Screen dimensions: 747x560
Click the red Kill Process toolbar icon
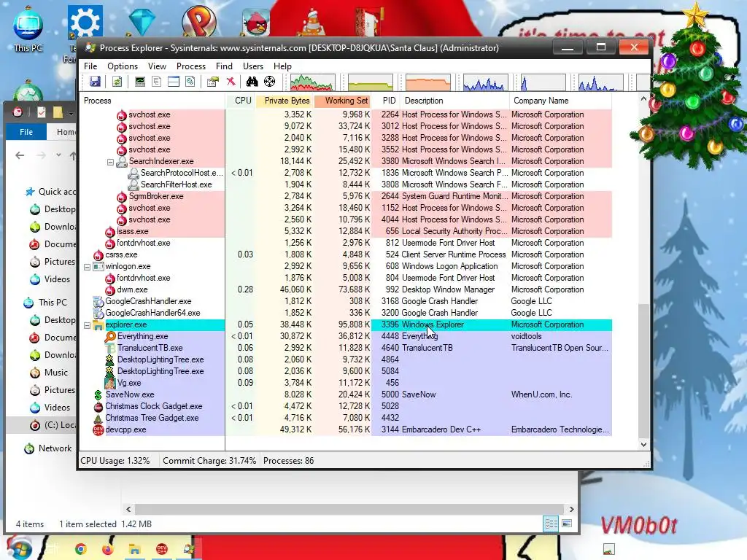point(231,82)
